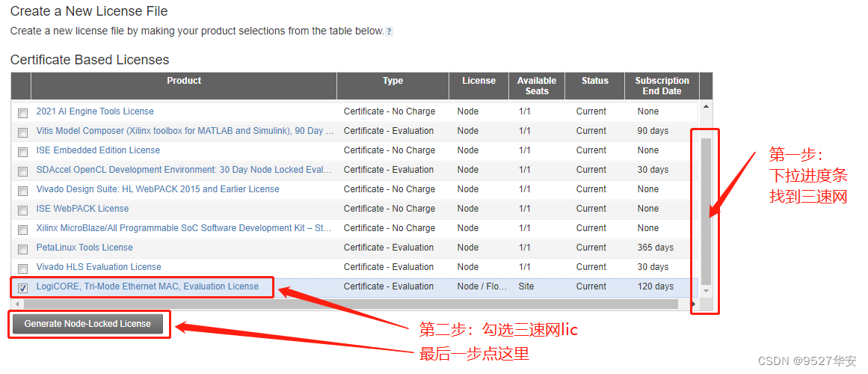The height and width of the screenshot is (374, 868).
Task: Click the Subscription End Date column header
Action: point(662,86)
